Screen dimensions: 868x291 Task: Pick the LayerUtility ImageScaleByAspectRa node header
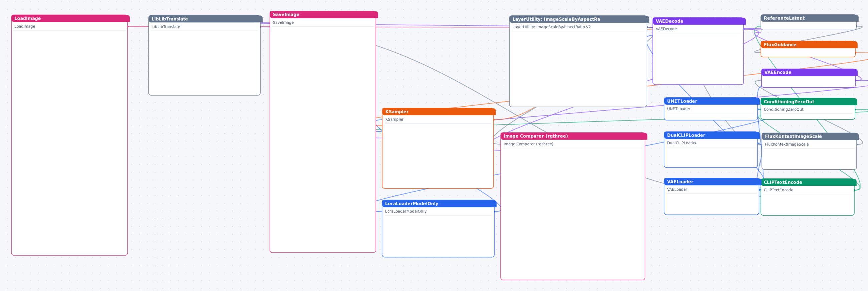(x=579, y=19)
